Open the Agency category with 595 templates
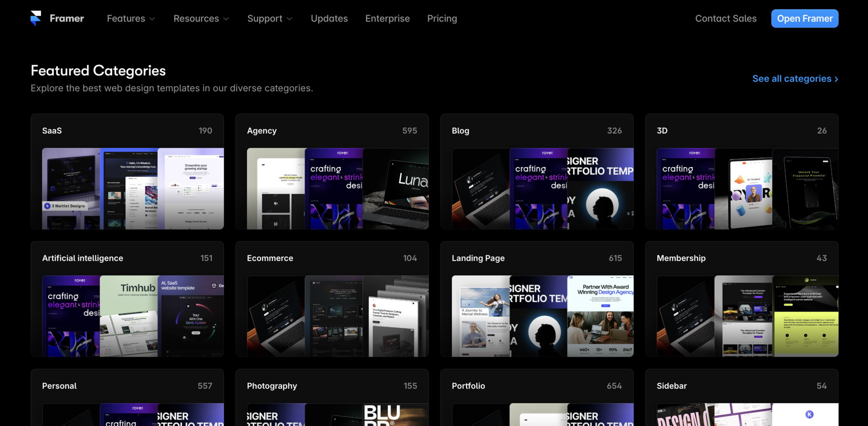This screenshot has height=426, width=868. pos(332,172)
